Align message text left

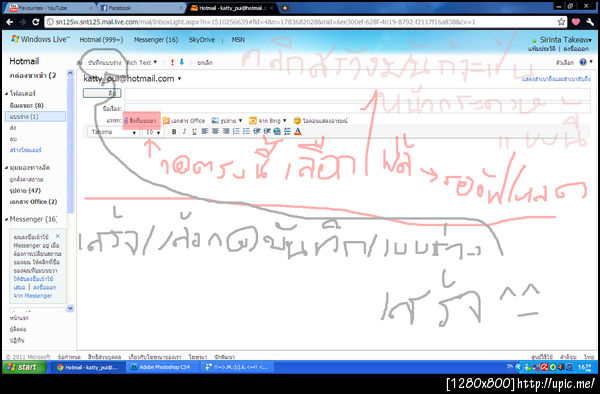click(205, 132)
